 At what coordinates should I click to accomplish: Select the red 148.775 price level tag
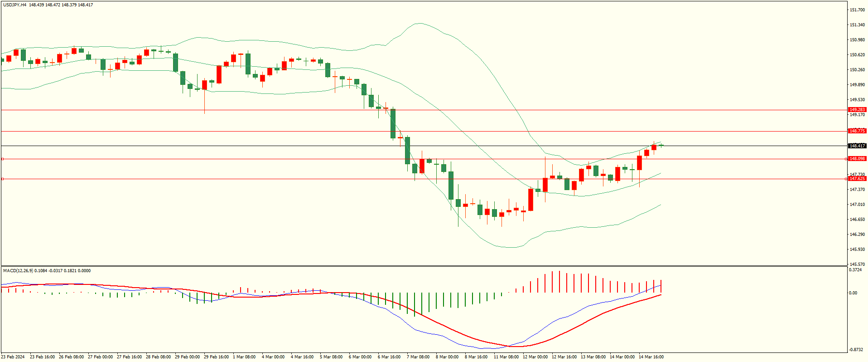(857, 131)
